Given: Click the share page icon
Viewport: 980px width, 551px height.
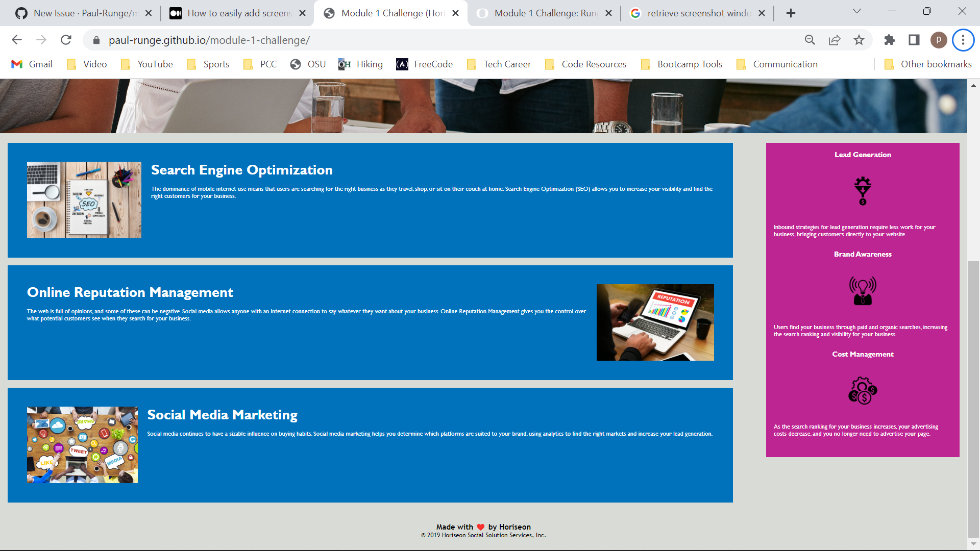Looking at the screenshot, I should point(835,40).
